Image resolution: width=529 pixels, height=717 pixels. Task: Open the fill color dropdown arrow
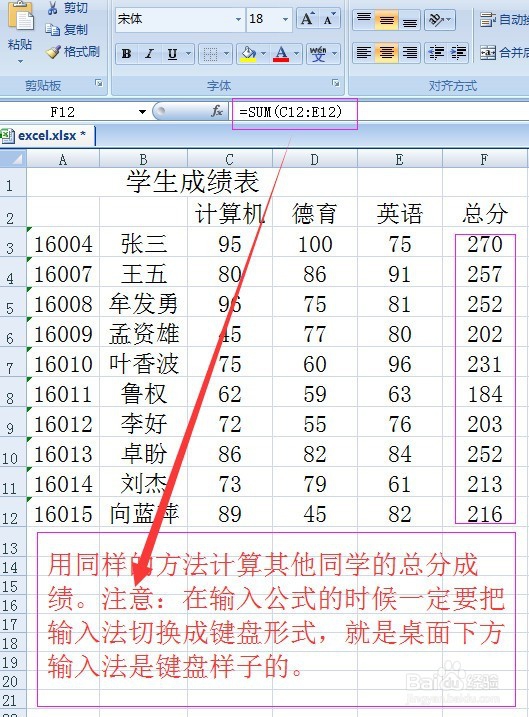pos(263,54)
